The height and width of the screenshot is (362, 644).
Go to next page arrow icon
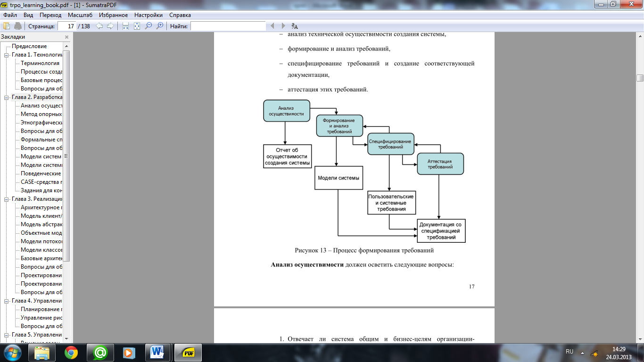click(110, 26)
